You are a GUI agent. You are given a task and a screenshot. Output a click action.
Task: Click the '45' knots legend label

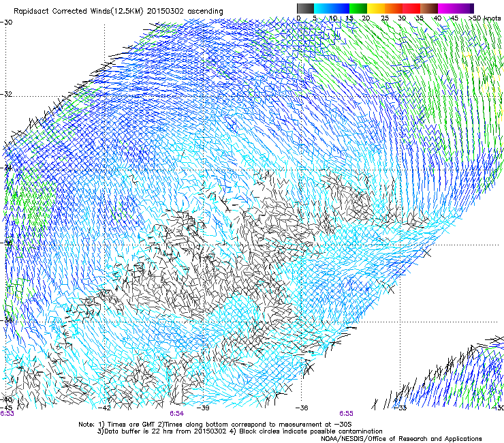[454, 18]
